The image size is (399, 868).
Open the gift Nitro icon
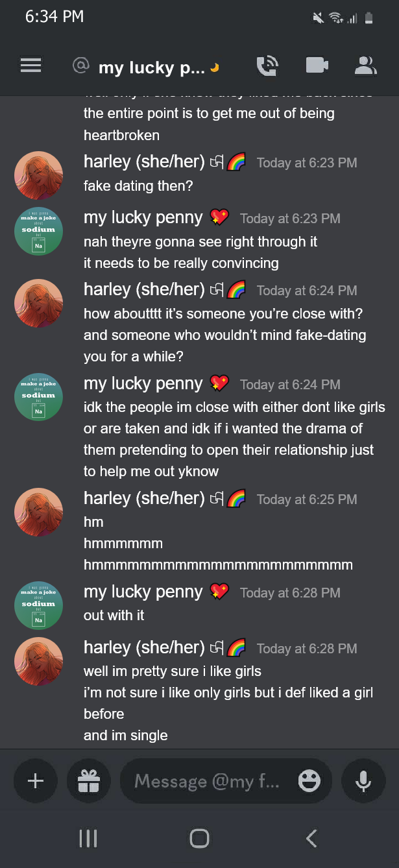(89, 781)
